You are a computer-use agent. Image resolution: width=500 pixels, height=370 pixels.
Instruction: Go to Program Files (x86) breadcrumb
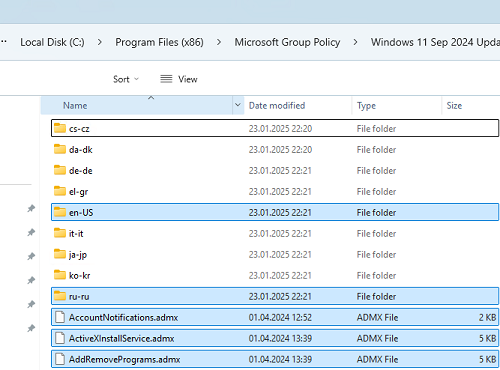click(159, 42)
